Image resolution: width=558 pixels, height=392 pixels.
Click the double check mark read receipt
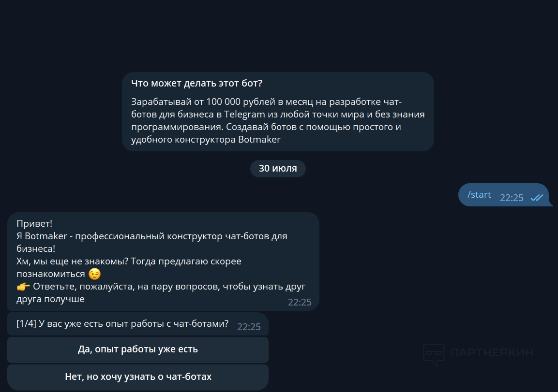(x=537, y=197)
